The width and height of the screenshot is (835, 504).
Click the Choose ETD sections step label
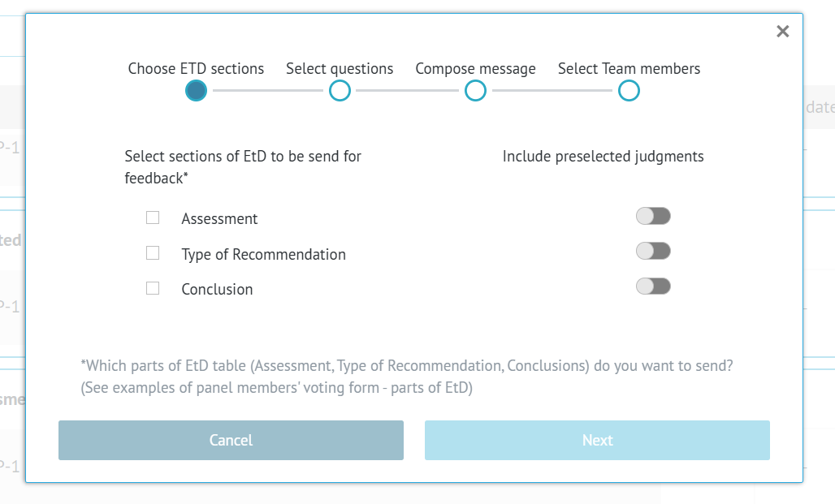(x=196, y=69)
